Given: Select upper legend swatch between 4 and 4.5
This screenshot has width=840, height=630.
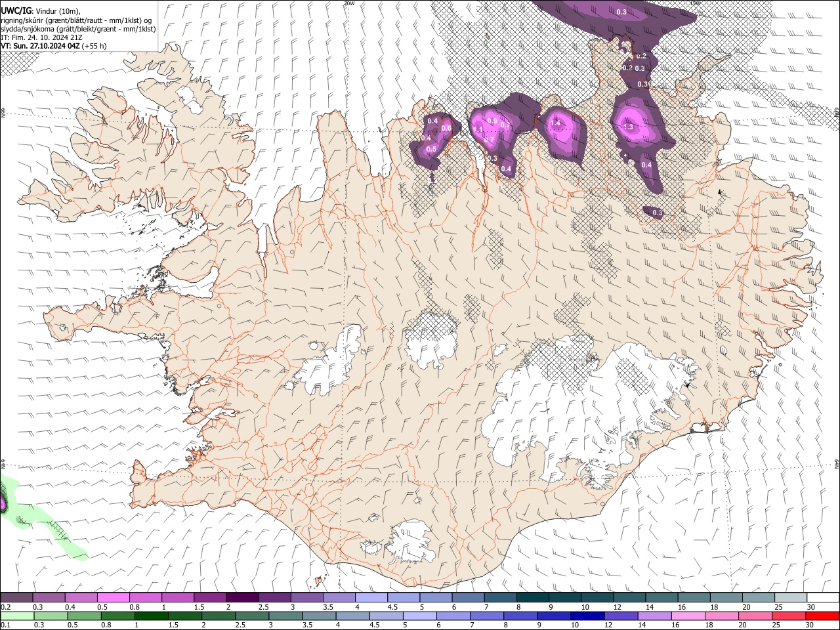Looking at the screenshot, I should pyautogui.click(x=371, y=598).
